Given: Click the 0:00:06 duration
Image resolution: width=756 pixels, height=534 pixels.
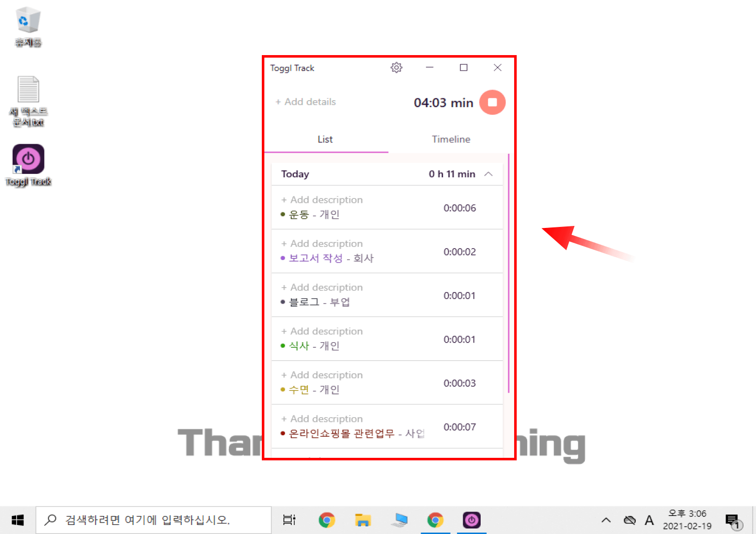Looking at the screenshot, I should tap(460, 208).
